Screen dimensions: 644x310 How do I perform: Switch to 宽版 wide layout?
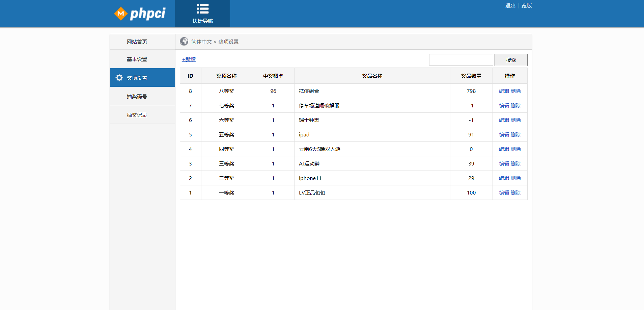click(x=526, y=6)
